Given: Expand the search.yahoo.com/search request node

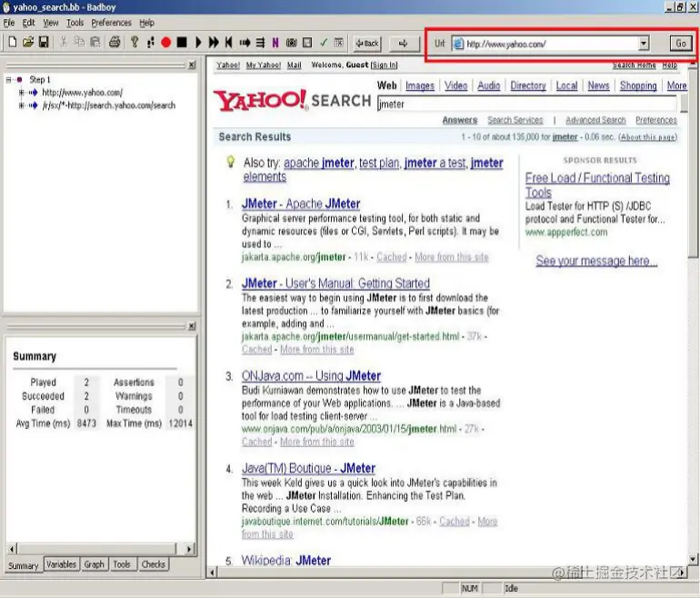Looking at the screenshot, I should (21, 105).
